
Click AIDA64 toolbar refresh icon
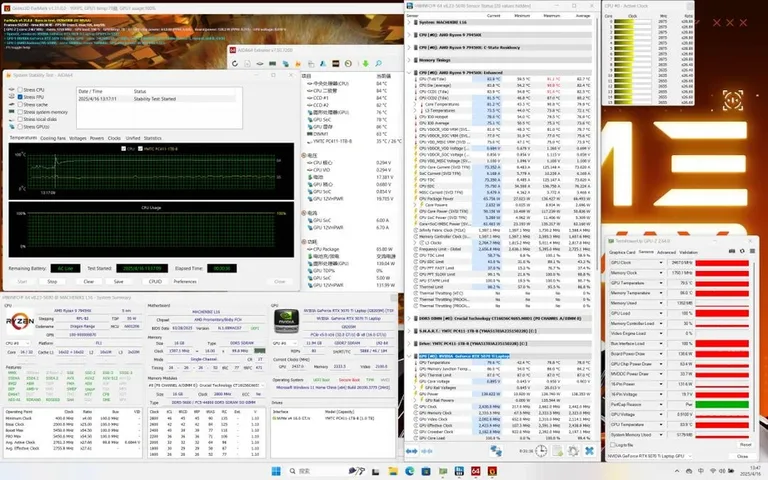235,64
